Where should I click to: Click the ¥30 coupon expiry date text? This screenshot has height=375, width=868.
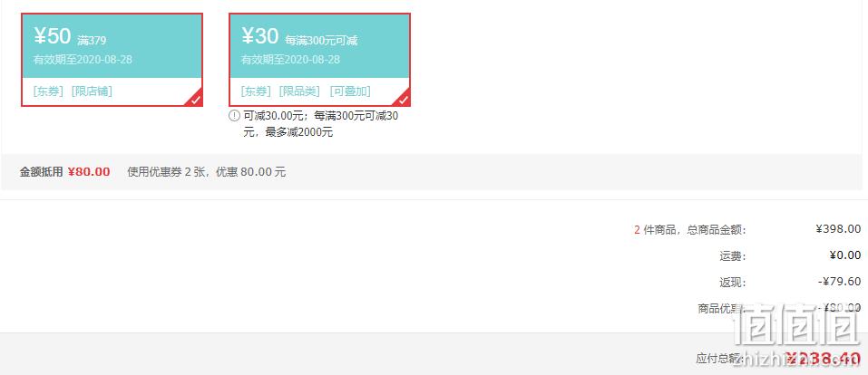tap(290, 60)
